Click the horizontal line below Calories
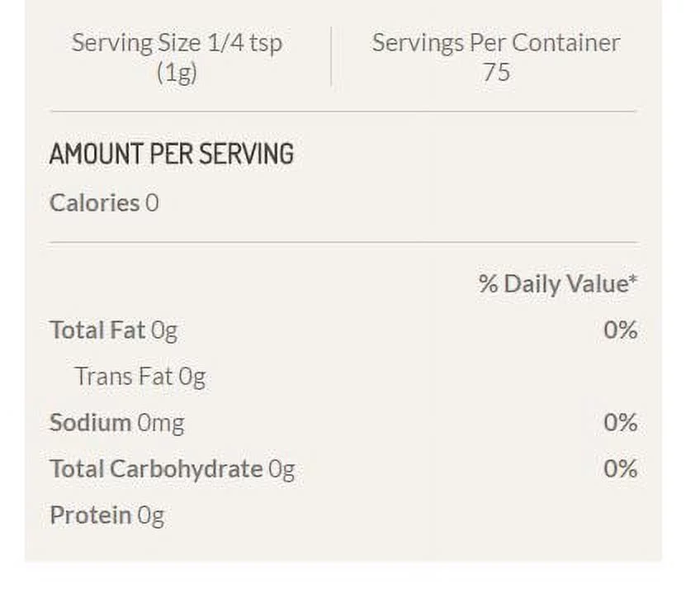 pyautogui.click(x=343, y=242)
